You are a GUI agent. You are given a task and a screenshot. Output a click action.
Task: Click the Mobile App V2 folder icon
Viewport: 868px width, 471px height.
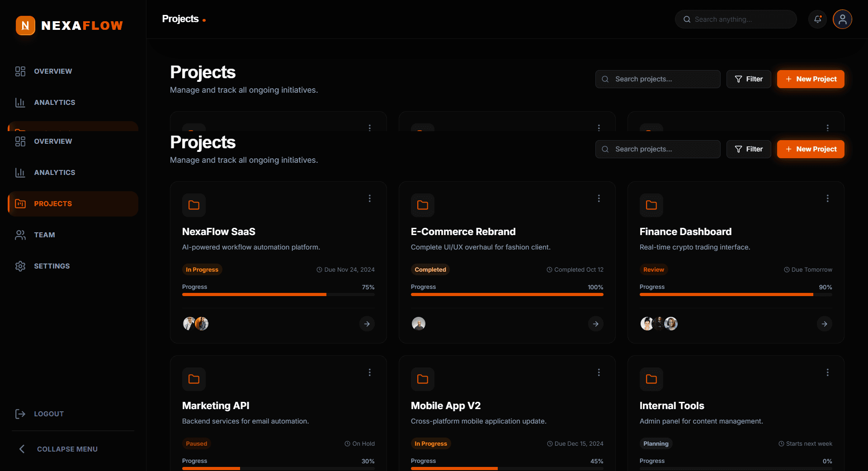coord(423,379)
